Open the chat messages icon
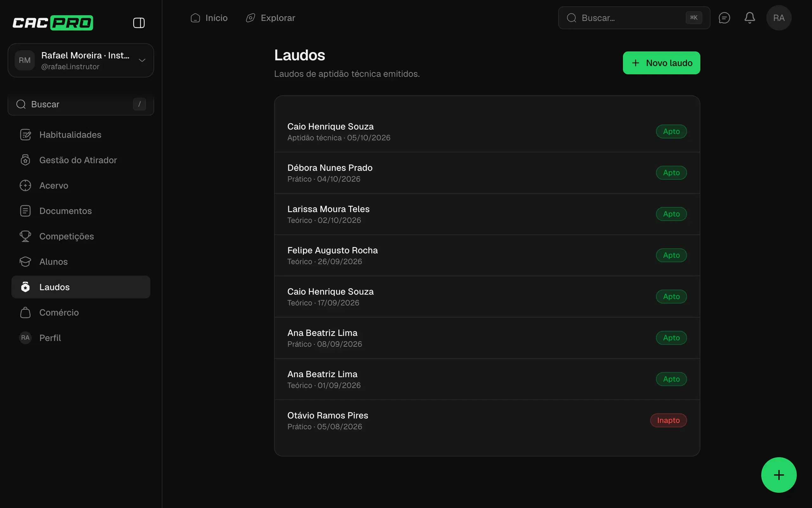Viewport: 812px width, 508px height. [724, 18]
